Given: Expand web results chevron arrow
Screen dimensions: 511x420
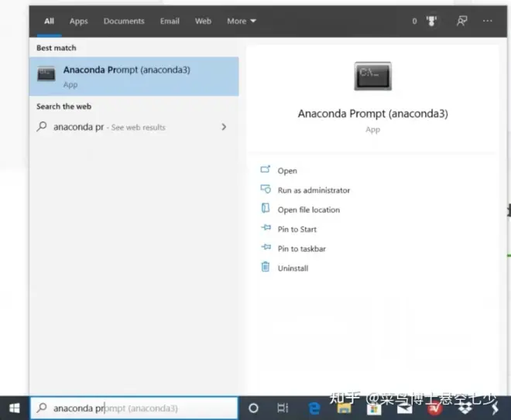Looking at the screenshot, I should pyautogui.click(x=224, y=127).
